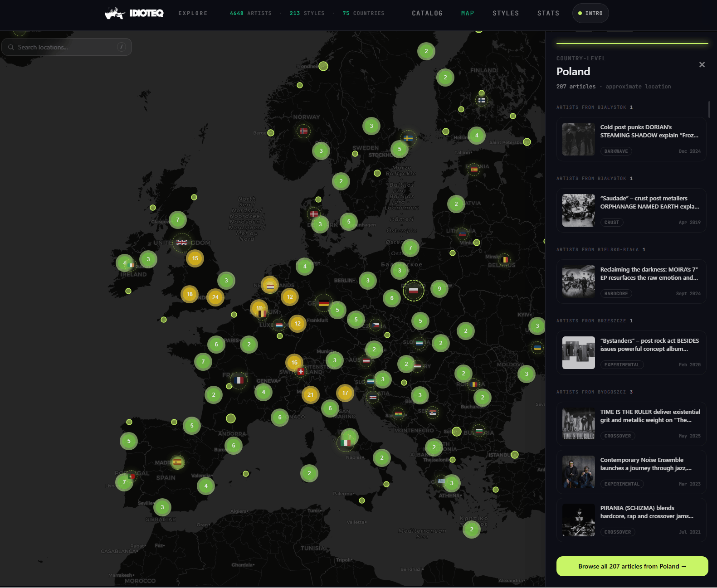Open the MOIRA's 7" EP article

pos(631,282)
